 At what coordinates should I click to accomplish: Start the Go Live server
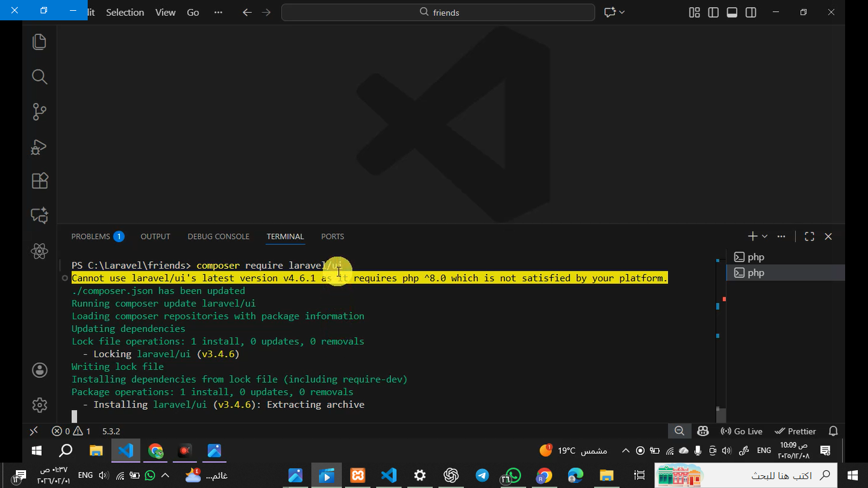[742, 431]
